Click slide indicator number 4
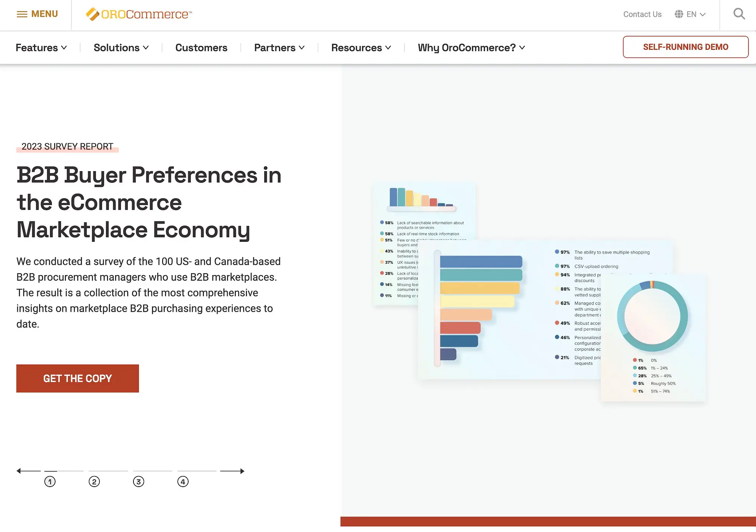Screen dimensions: 756x532 pos(183,481)
